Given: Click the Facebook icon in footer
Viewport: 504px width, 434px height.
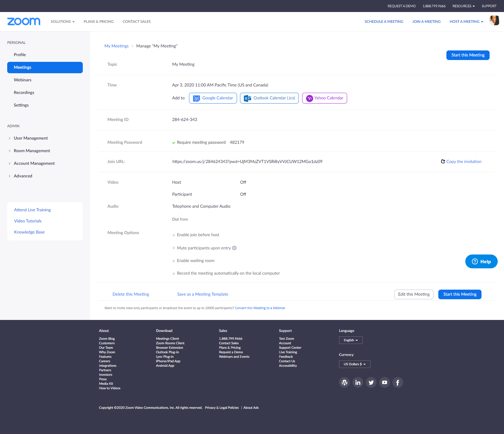Looking at the screenshot, I should [397, 382].
